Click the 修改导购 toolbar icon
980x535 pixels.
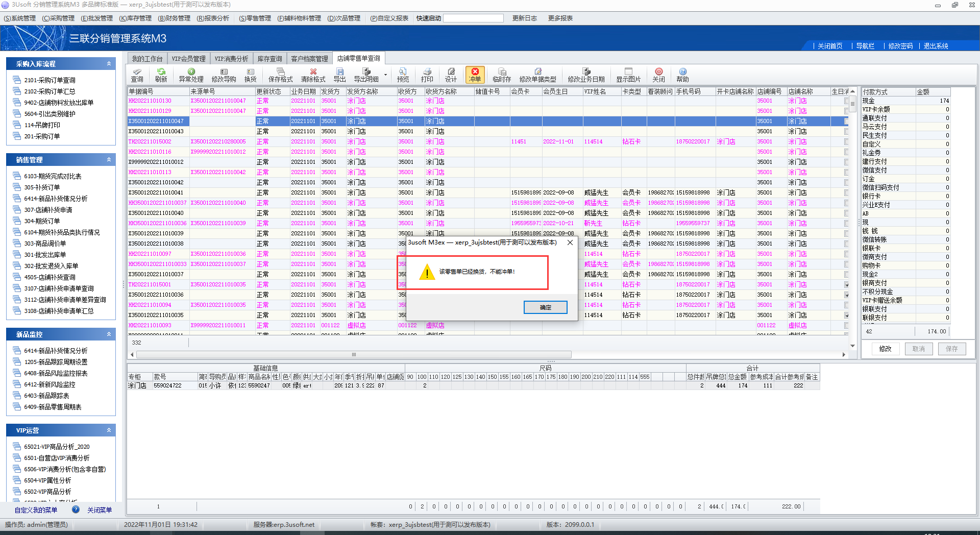[224, 75]
